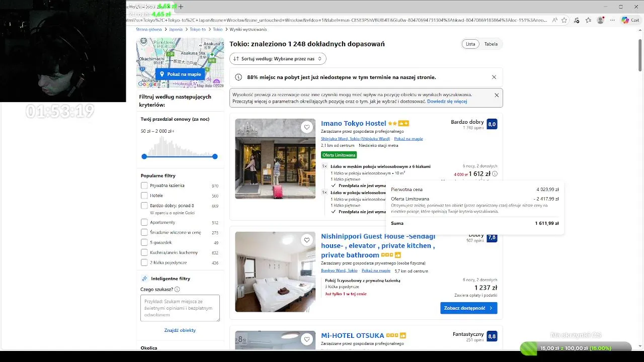
Task: Open Mi-HOTEL OTSUKA listing title
Action: coord(352,335)
